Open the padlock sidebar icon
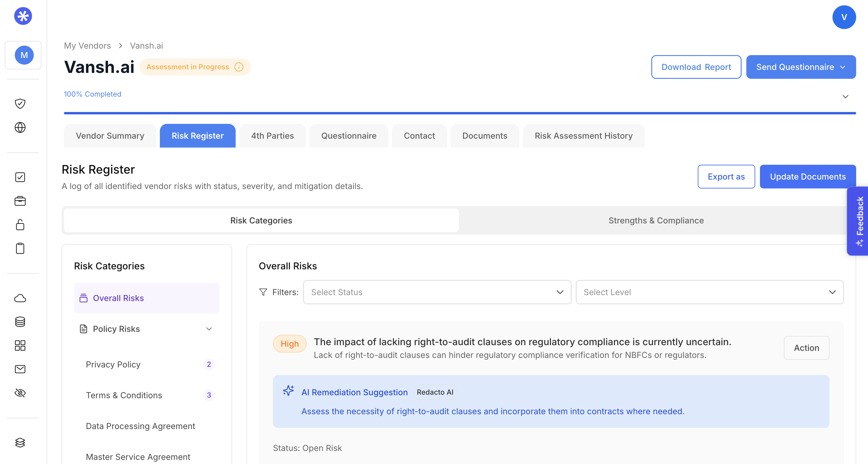Screen dimensions: 868x464 pos(20,225)
